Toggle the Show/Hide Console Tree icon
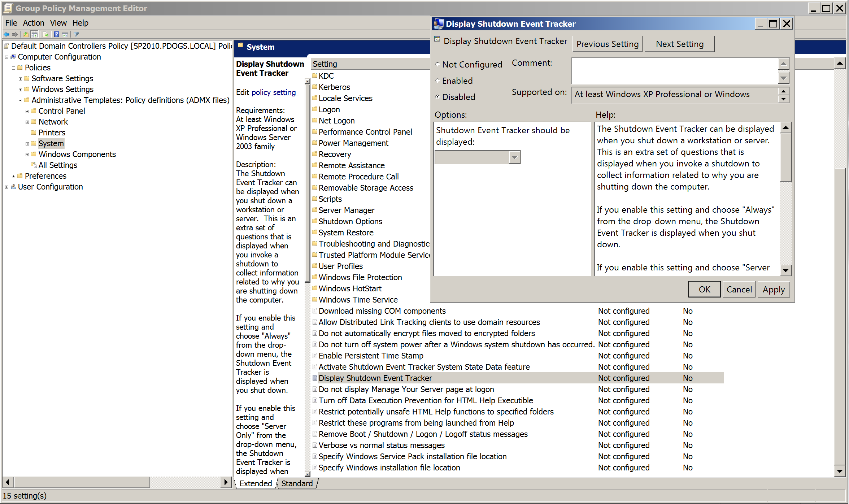This screenshot has width=849, height=504. 35,35
